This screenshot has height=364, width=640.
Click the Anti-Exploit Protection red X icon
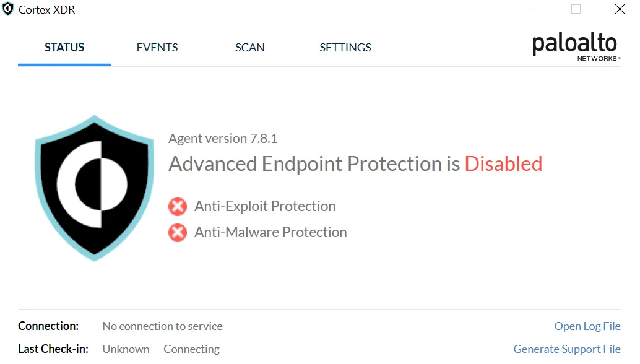tap(178, 206)
